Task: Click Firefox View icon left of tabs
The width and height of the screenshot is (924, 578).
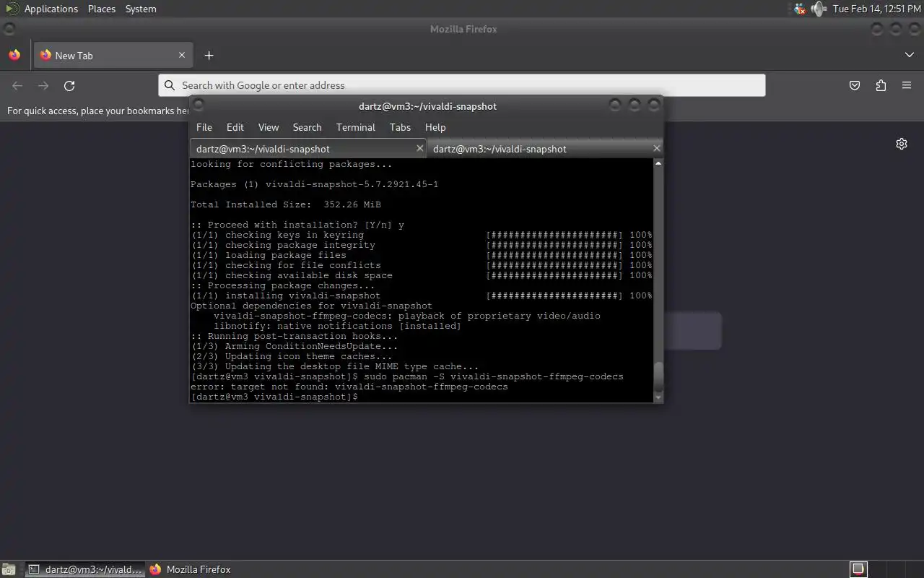Action: coord(14,55)
